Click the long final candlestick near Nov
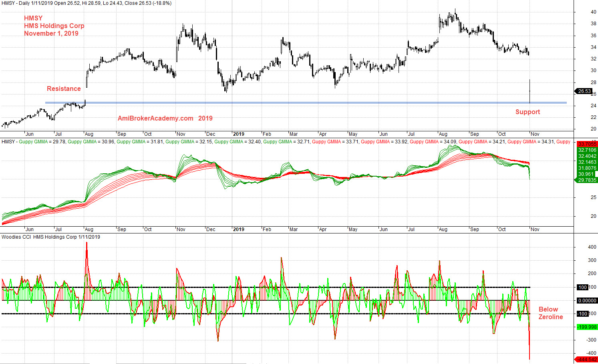The image size is (598, 364). [x=530, y=91]
